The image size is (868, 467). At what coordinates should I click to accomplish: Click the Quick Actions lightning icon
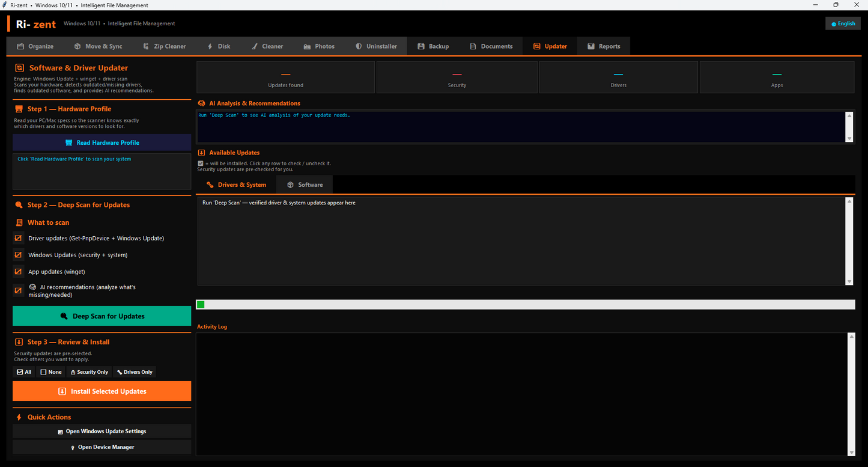coord(19,417)
